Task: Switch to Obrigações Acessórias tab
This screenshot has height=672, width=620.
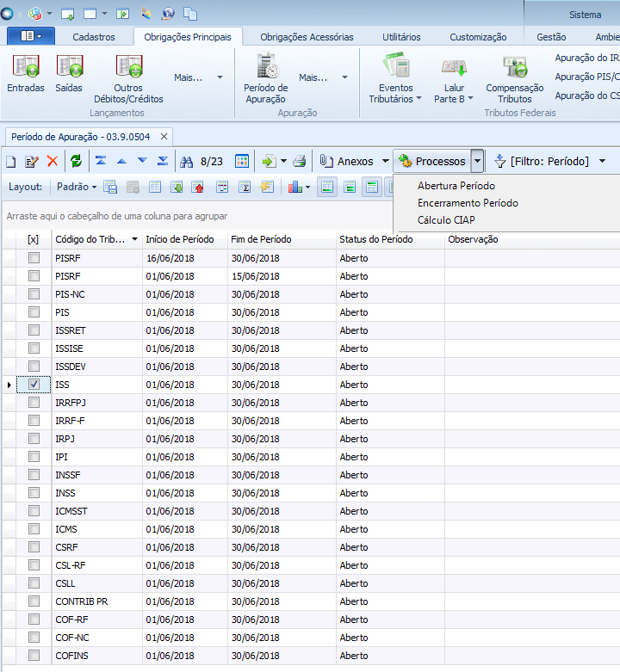Action: pos(307,37)
